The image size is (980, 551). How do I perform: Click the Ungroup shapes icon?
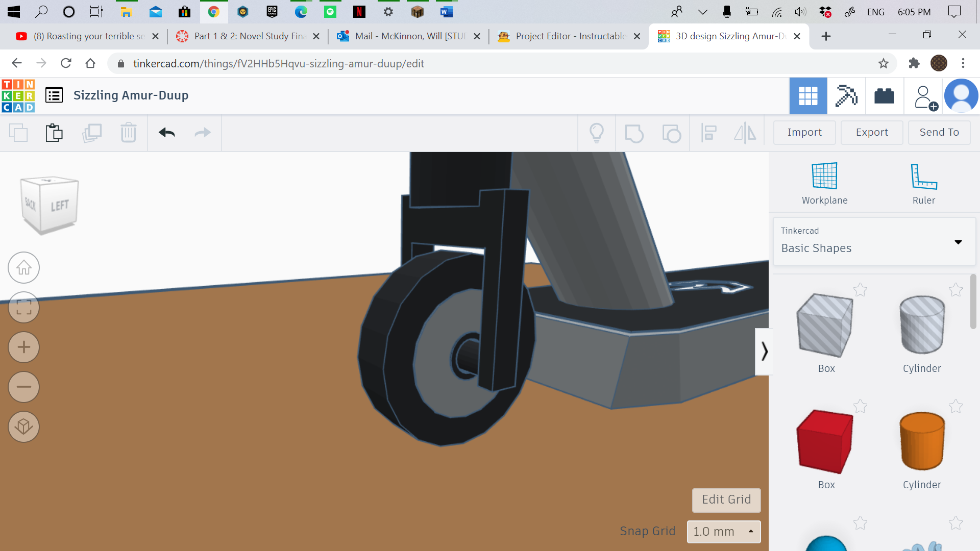pyautogui.click(x=672, y=133)
